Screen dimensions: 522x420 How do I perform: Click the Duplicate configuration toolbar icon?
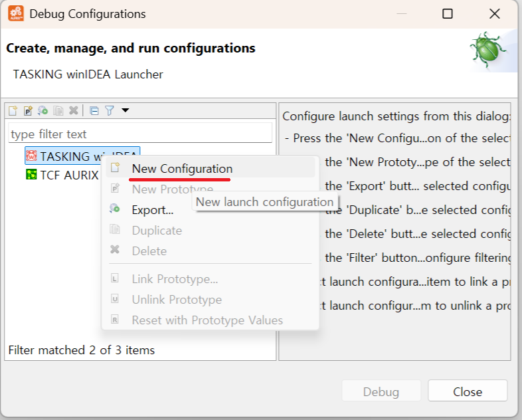58,111
